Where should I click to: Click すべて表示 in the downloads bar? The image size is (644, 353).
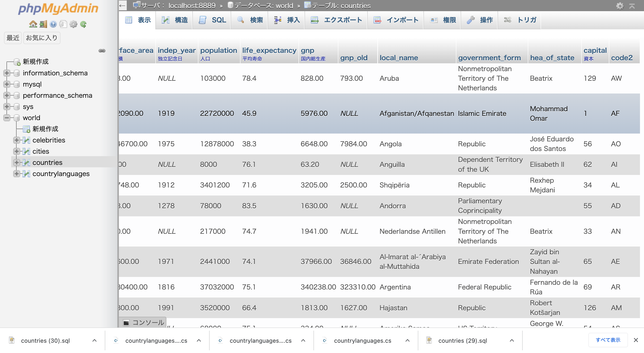[x=608, y=340]
